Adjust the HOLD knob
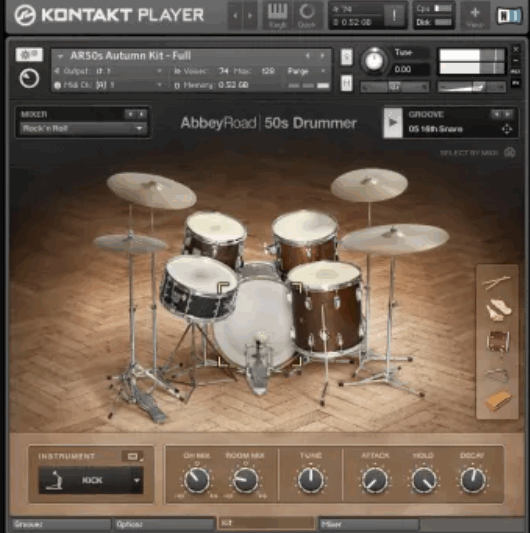The height and width of the screenshot is (533, 530). click(x=424, y=480)
